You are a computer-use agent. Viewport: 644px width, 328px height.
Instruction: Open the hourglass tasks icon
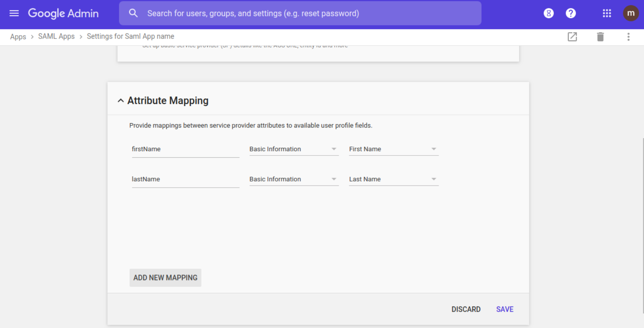[x=548, y=13]
